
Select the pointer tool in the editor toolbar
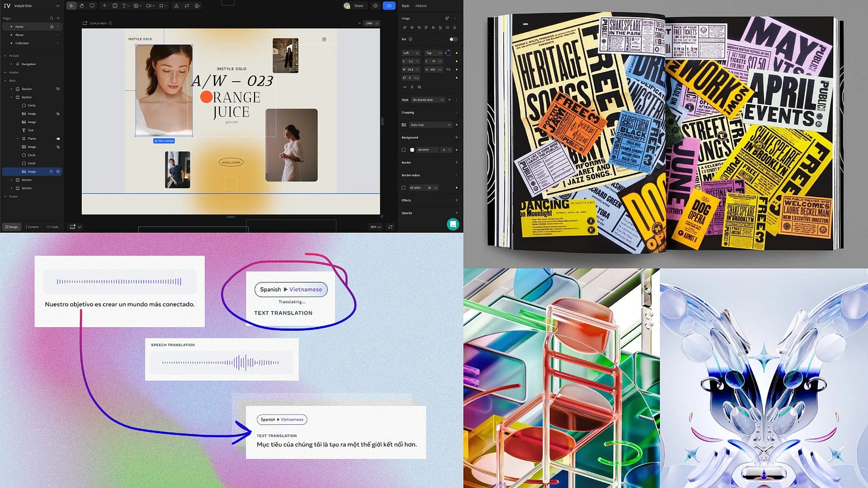(x=72, y=5)
